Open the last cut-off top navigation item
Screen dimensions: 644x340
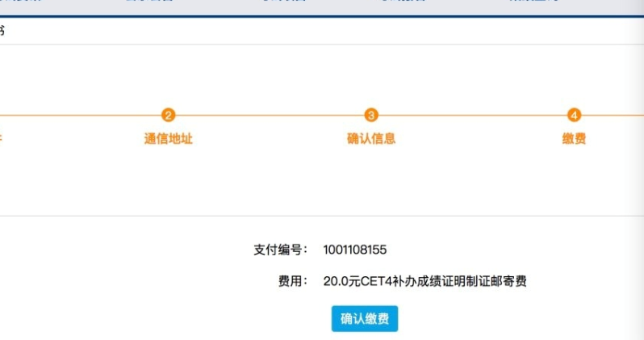(533, 2)
